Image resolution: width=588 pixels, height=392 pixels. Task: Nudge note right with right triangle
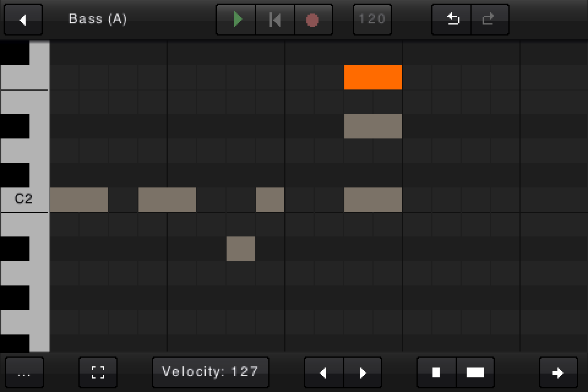pos(362,372)
